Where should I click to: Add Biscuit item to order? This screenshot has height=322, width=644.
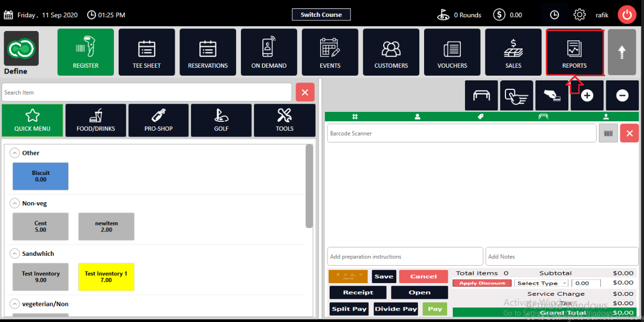point(40,176)
